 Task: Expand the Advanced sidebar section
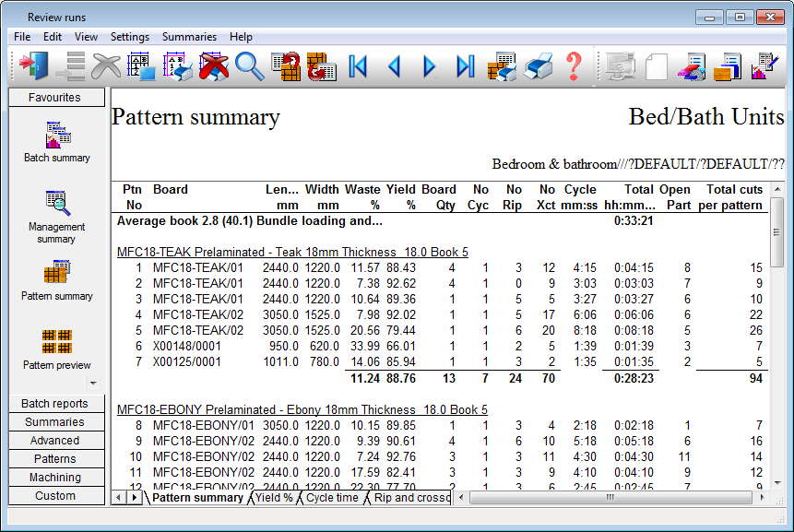pyautogui.click(x=57, y=441)
